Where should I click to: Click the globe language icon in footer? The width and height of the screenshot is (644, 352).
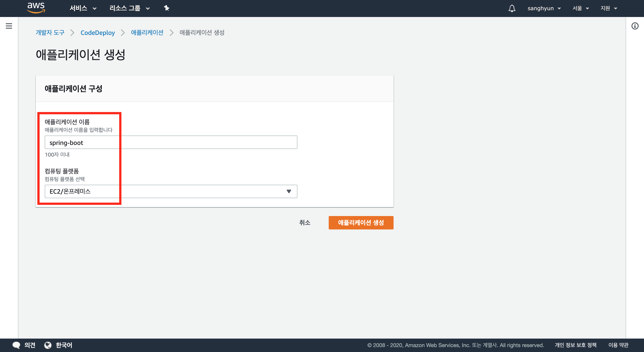click(48, 345)
